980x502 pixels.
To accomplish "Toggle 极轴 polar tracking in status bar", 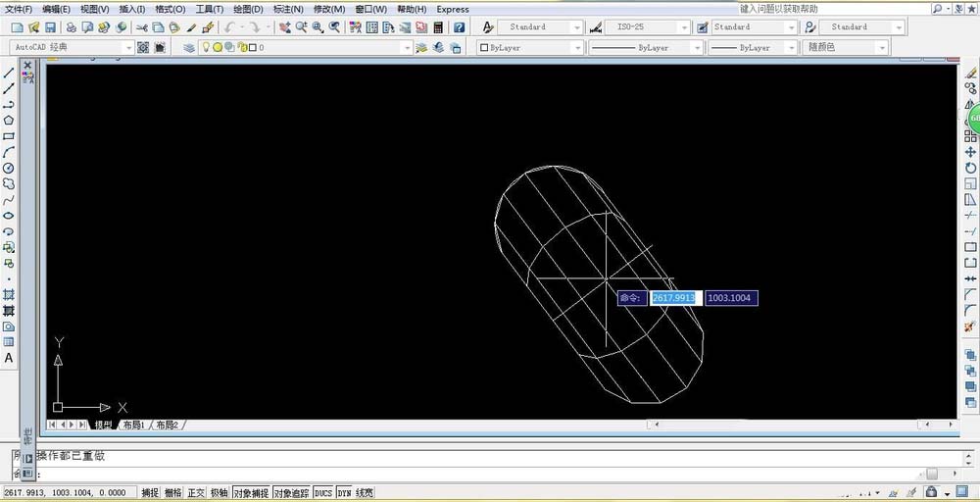I will click(x=220, y=492).
